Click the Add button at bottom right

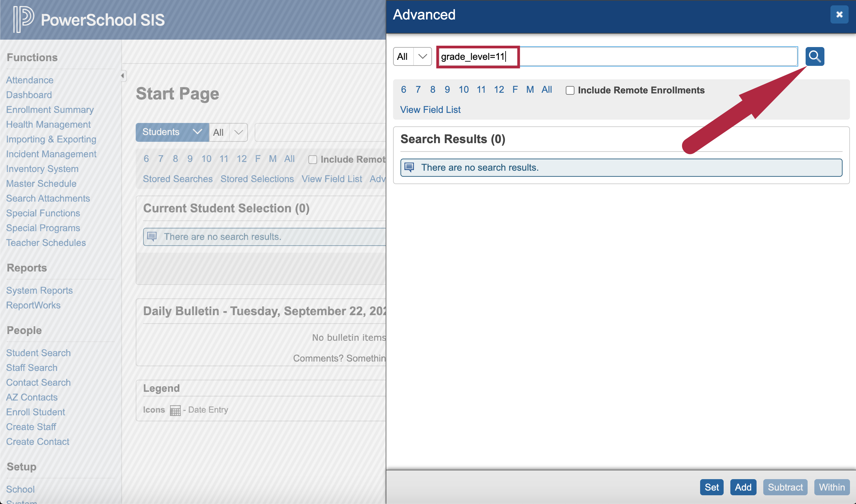coord(743,486)
